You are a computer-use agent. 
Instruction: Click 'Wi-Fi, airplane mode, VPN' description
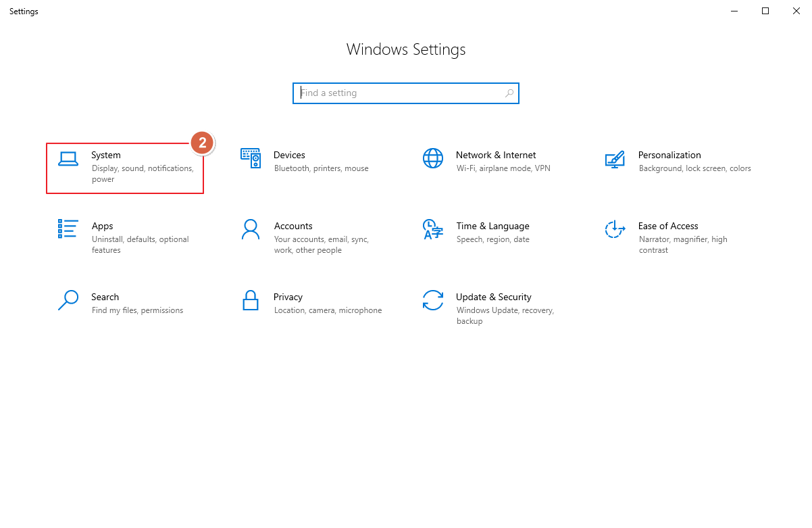(x=503, y=168)
